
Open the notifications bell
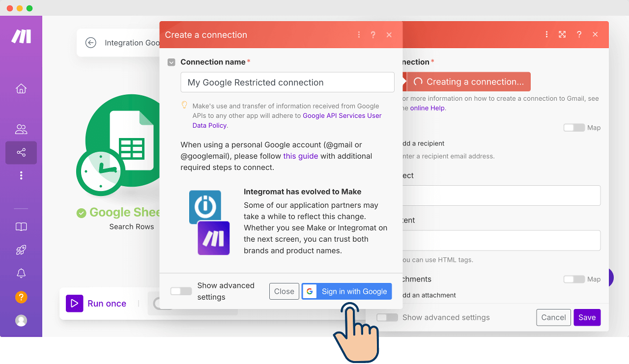(x=21, y=274)
